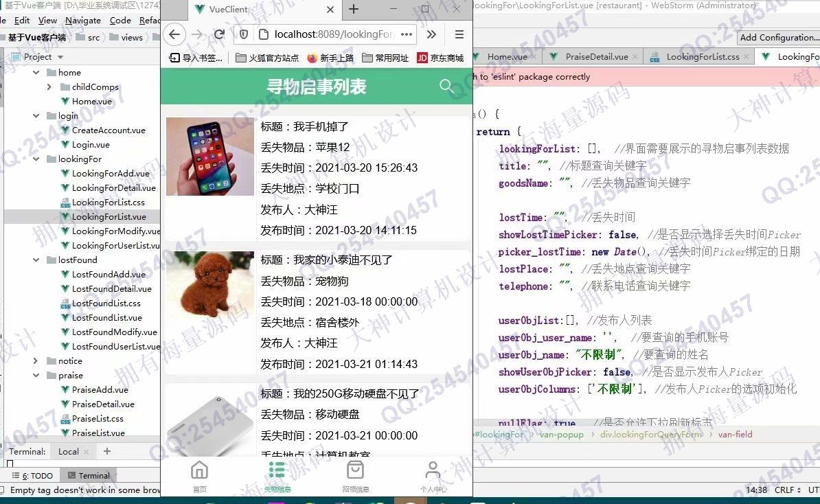The width and height of the screenshot is (820, 504).
Task: Add a new terminal tab with plus
Action: point(106,451)
